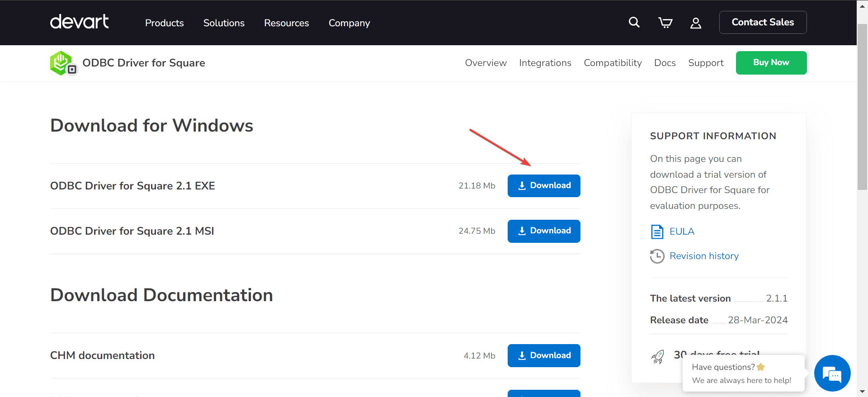The width and height of the screenshot is (868, 397).
Task: Download the CHM documentation
Action: pyautogui.click(x=544, y=355)
